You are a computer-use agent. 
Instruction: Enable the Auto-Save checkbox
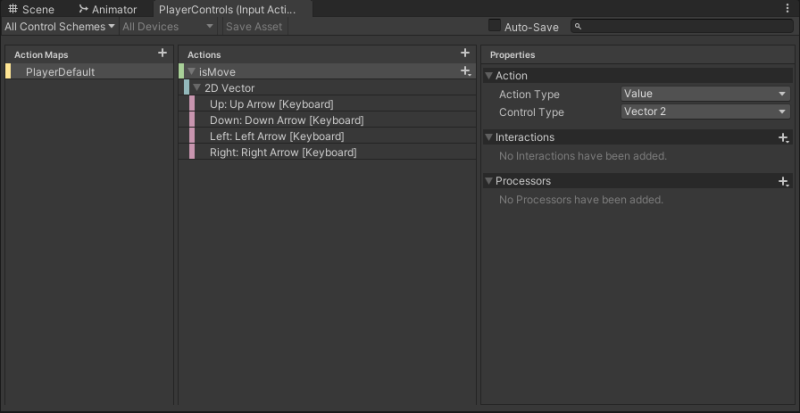(x=494, y=26)
